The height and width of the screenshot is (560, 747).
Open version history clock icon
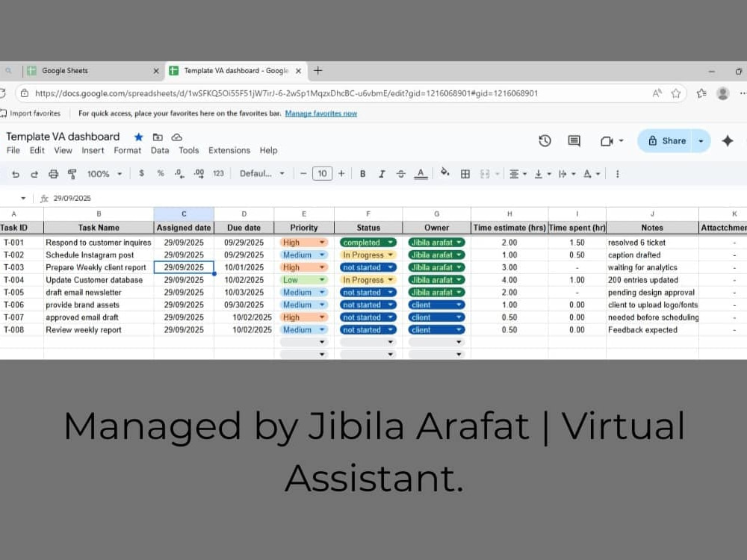click(545, 141)
